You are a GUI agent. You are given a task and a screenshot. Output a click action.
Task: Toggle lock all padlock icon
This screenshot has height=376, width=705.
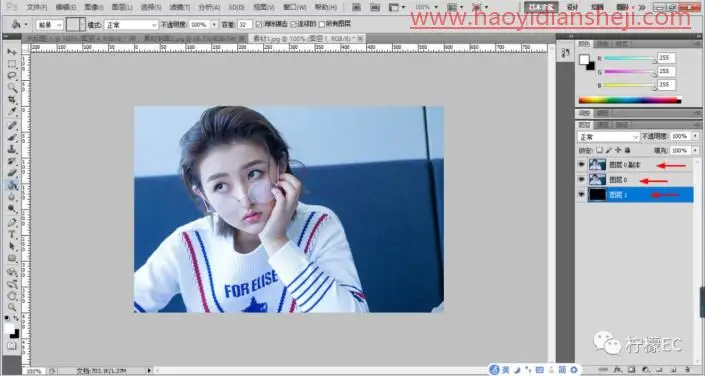pos(627,150)
